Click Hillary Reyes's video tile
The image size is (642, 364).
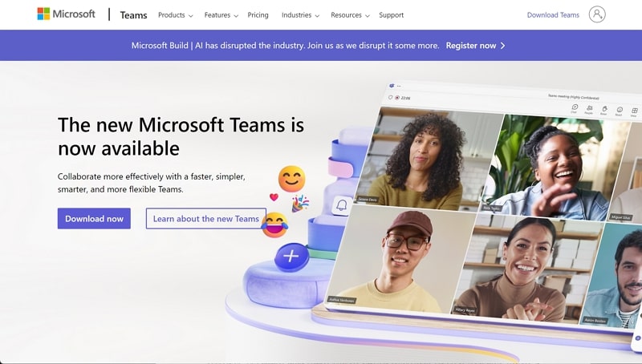click(526, 268)
